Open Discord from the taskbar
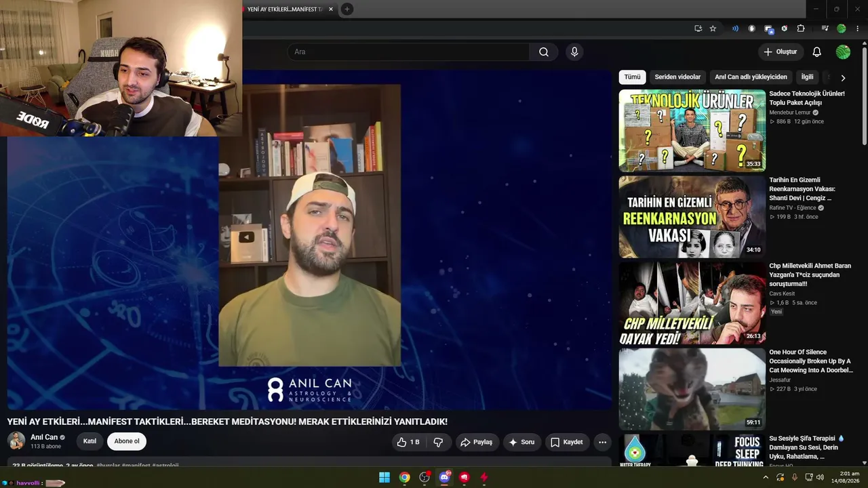 pyautogui.click(x=445, y=477)
